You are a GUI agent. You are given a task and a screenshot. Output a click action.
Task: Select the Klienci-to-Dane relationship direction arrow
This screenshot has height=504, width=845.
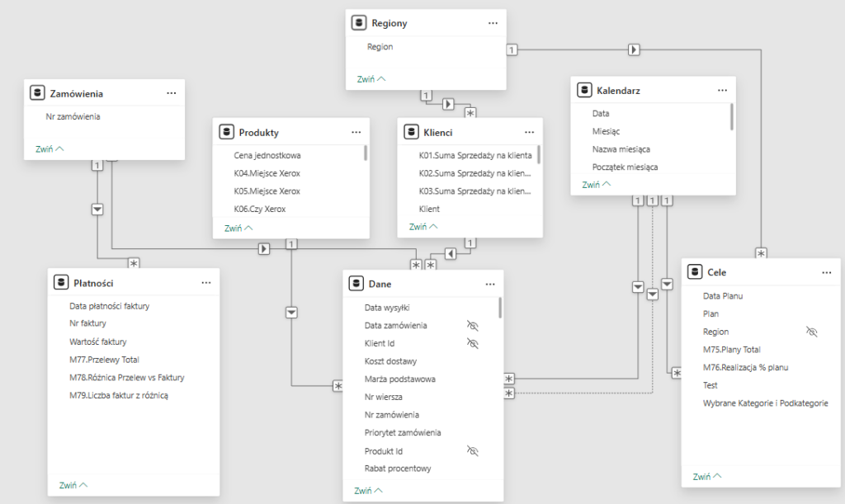[451, 253]
